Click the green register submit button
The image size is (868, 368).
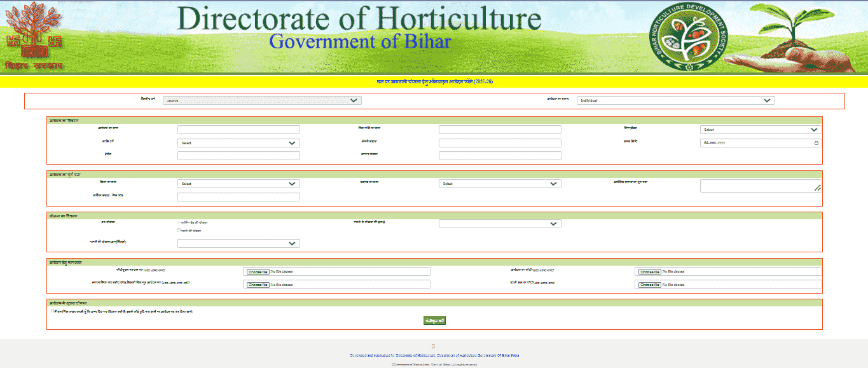(x=434, y=320)
